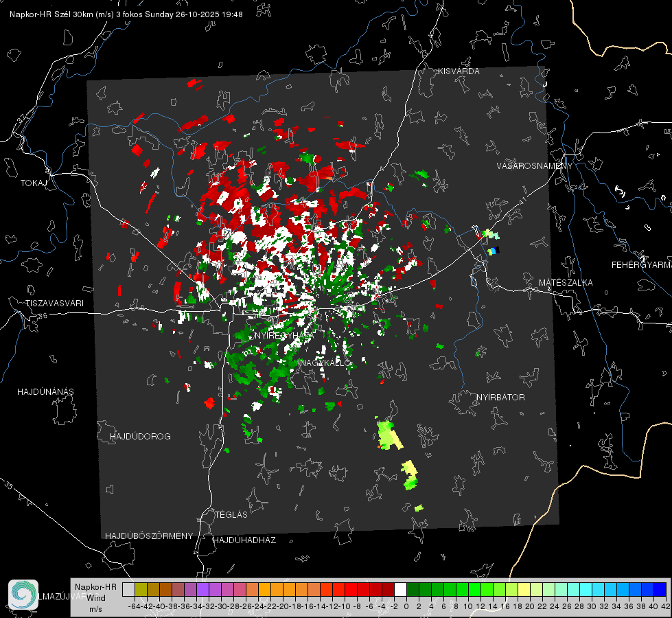672x618 pixels.
Task: Click the 'Wind' label in the legend
Action: [x=96, y=598]
